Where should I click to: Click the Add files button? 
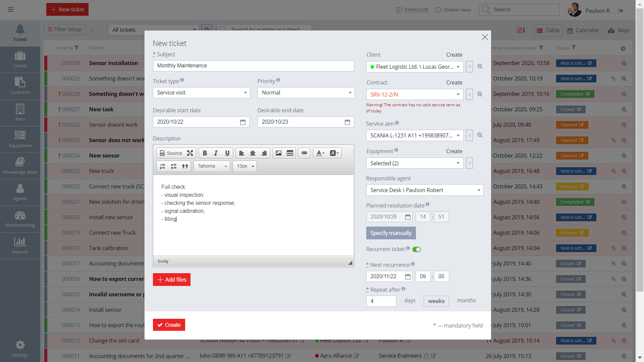tap(172, 280)
